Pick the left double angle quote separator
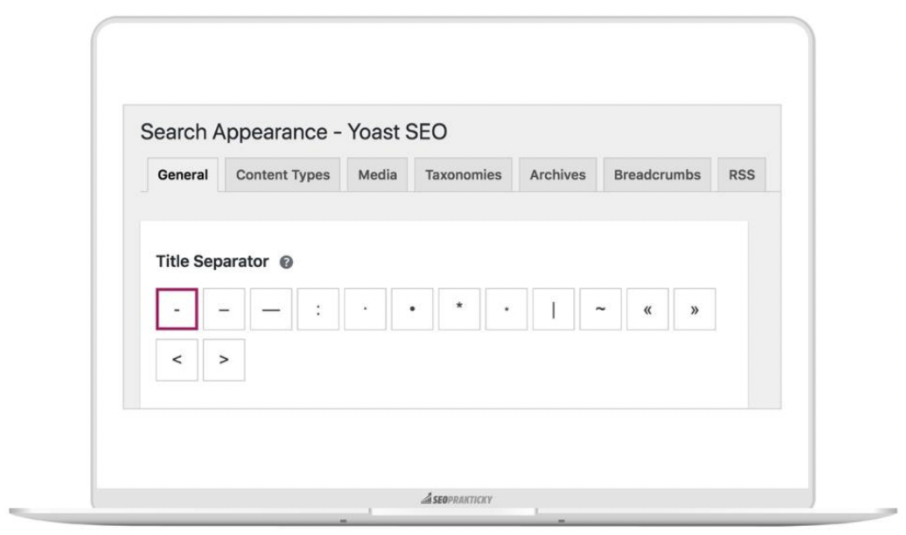This screenshot has width=906, height=535. (648, 309)
